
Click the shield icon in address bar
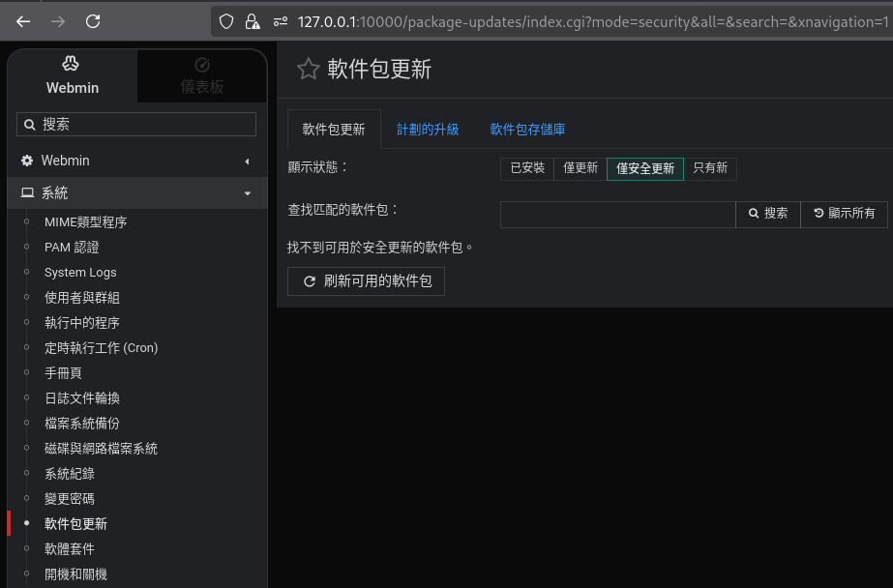226,21
